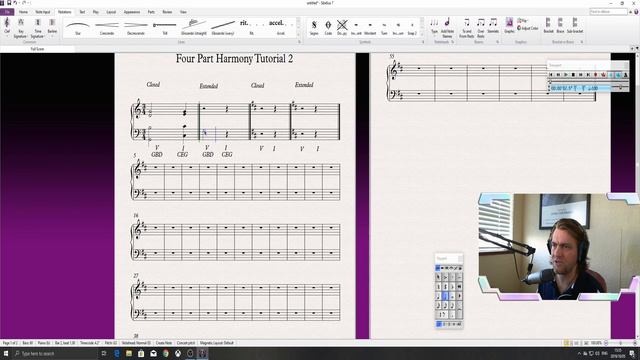Image resolution: width=640 pixels, height=360 pixels.
Task: Open the Graphic import button
Action: tap(509, 26)
